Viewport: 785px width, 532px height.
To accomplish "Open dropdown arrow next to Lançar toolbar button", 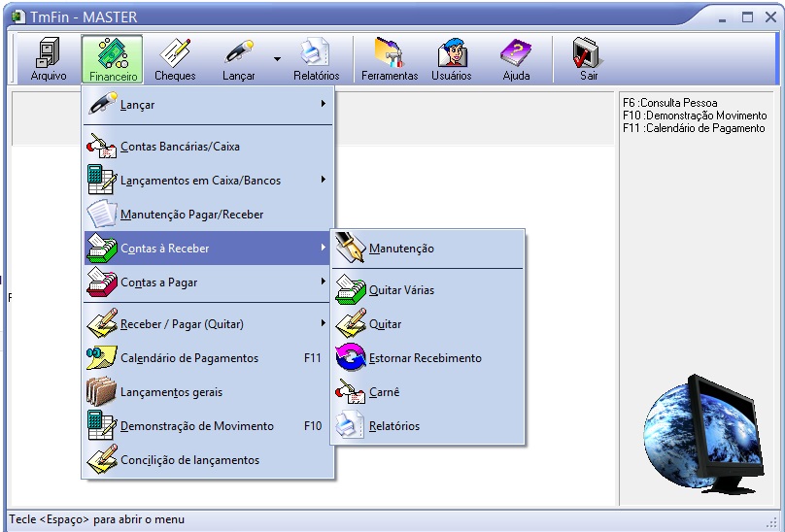I will click(277, 59).
